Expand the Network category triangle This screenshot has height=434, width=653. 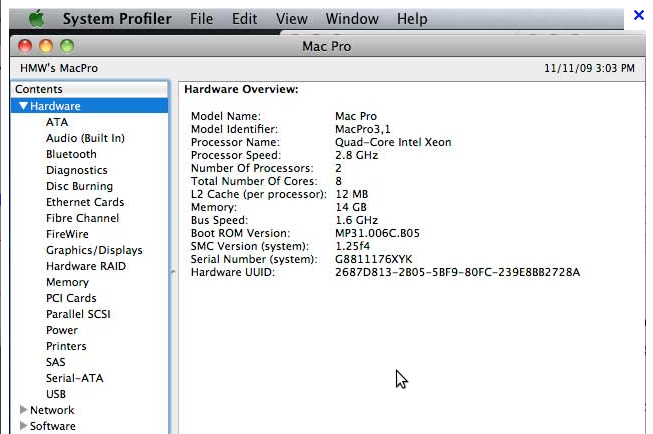(23, 410)
